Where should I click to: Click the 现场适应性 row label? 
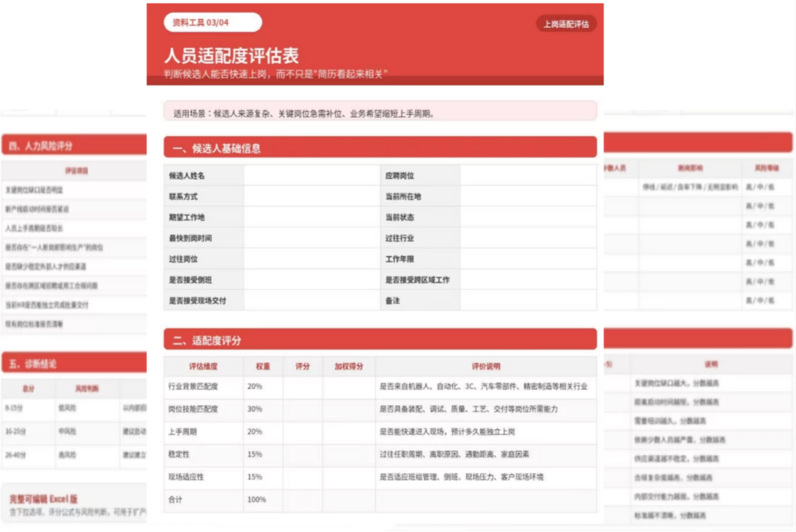tap(186, 477)
